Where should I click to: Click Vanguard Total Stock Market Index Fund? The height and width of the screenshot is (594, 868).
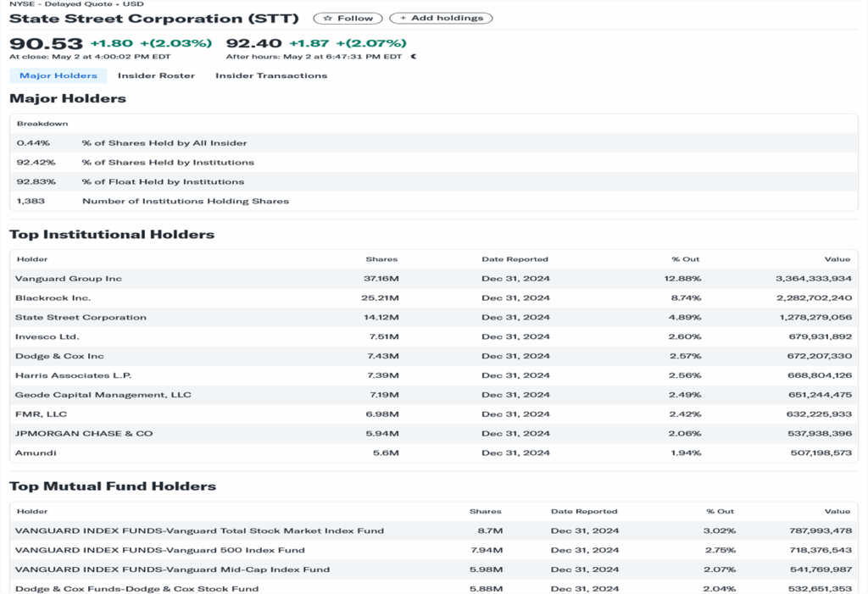tap(199, 531)
